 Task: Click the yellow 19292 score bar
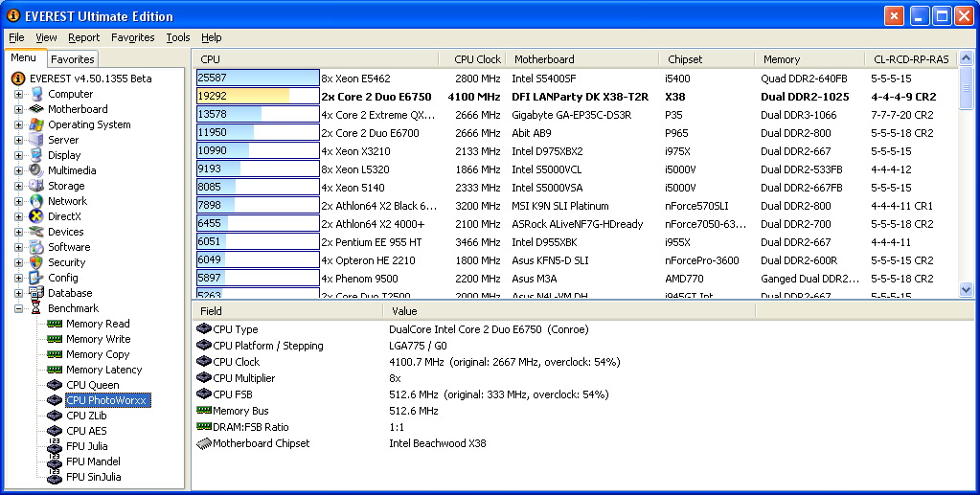(258, 97)
